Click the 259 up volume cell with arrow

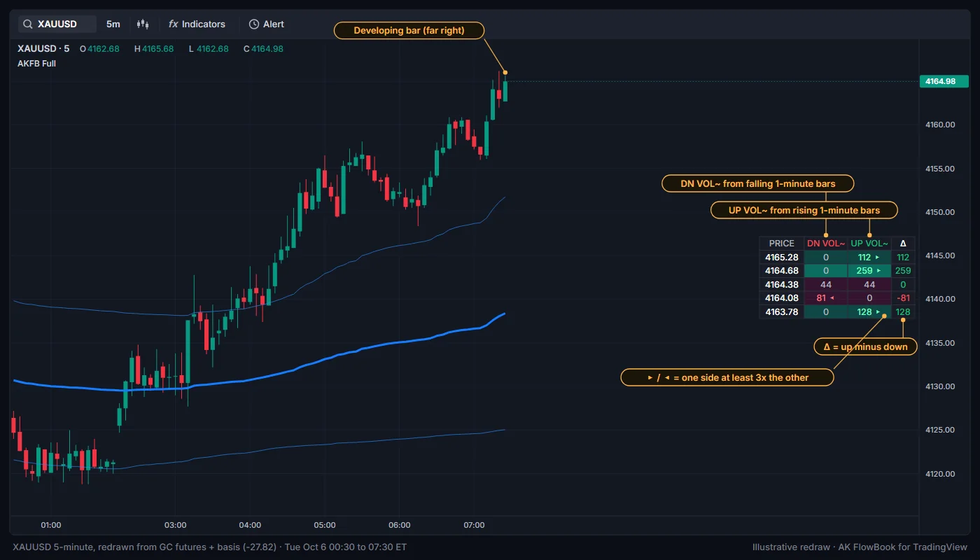point(869,271)
